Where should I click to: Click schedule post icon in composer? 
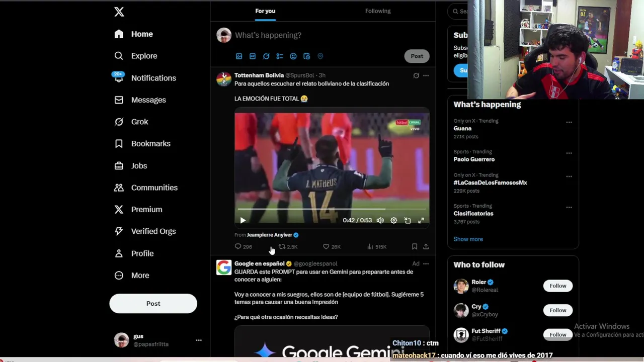pyautogui.click(x=307, y=56)
